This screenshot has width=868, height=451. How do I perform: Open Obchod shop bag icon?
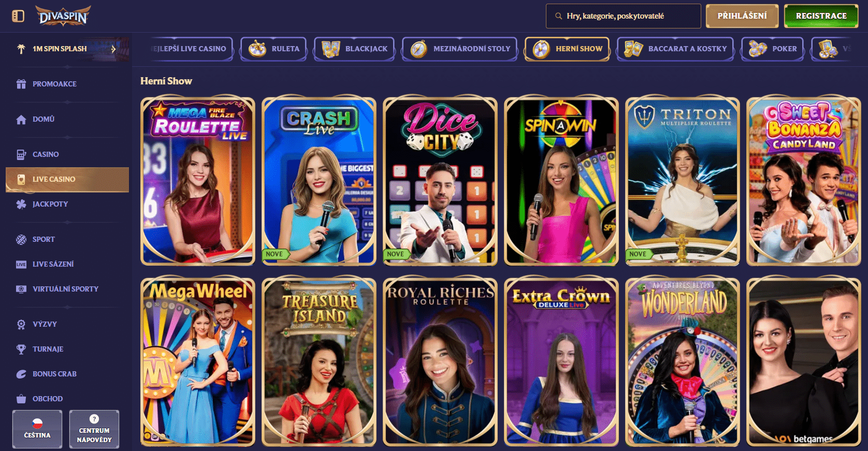click(21, 399)
